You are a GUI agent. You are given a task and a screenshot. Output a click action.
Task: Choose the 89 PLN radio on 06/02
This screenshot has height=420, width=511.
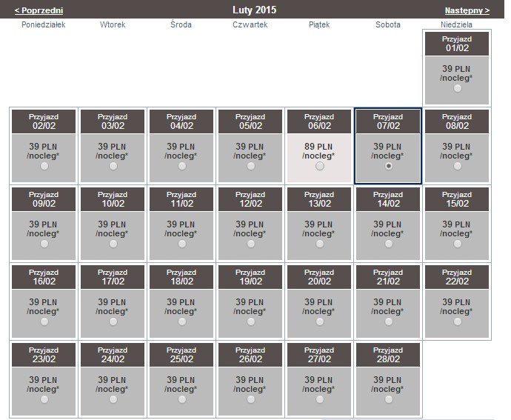click(320, 166)
